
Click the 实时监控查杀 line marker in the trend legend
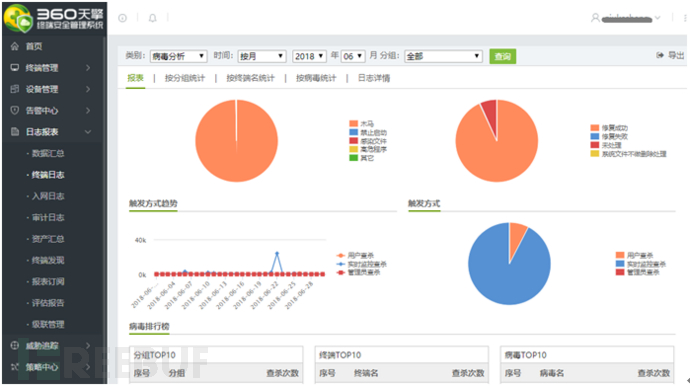coord(340,264)
